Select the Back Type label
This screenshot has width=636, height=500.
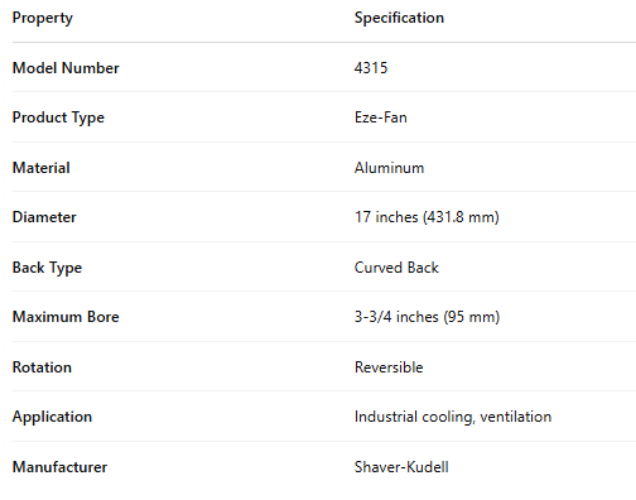(x=47, y=267)
